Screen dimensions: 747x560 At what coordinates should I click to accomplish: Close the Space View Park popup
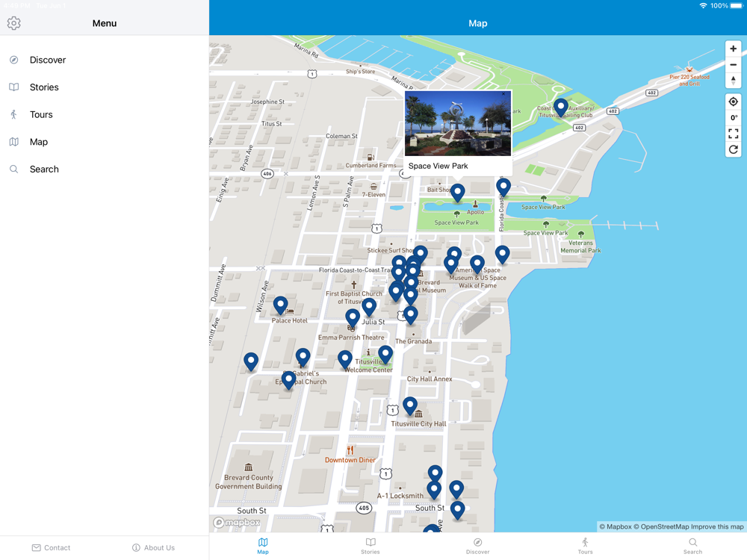pyautogui.click(x=503, y=94)
